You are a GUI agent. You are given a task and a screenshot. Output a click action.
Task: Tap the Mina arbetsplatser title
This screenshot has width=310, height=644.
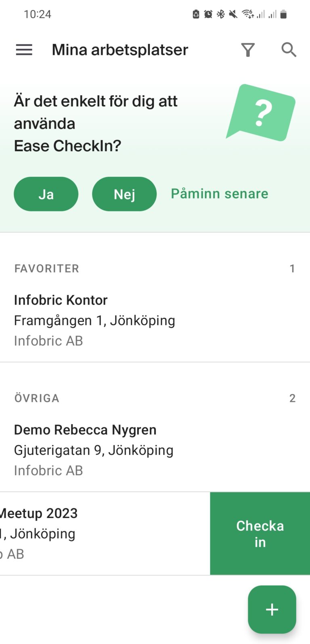(120, 50)
